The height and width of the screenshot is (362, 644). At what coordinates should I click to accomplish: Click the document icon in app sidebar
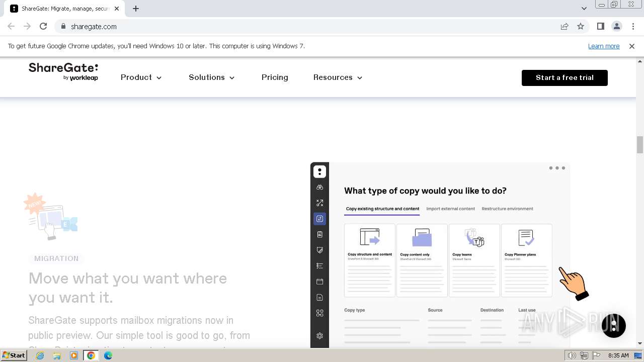tap(319, 297)
